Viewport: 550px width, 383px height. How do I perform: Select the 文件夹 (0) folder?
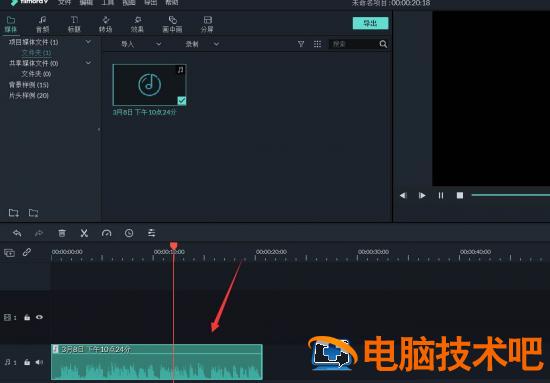(x=36, y=74)
